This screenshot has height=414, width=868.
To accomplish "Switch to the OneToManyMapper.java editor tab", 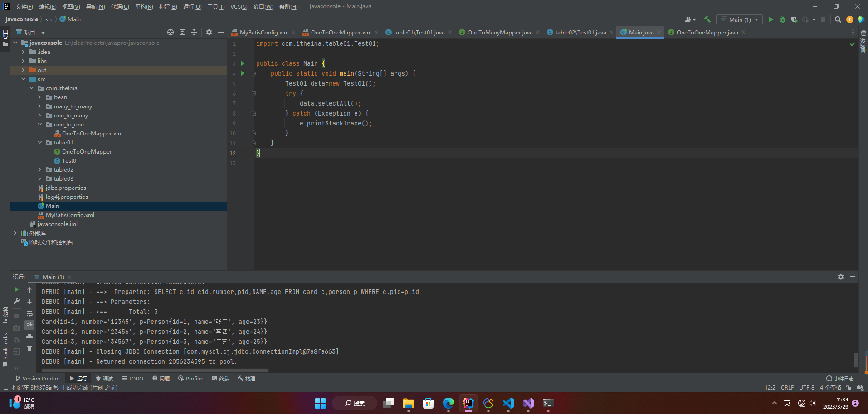I will click(x=500, y=32).
